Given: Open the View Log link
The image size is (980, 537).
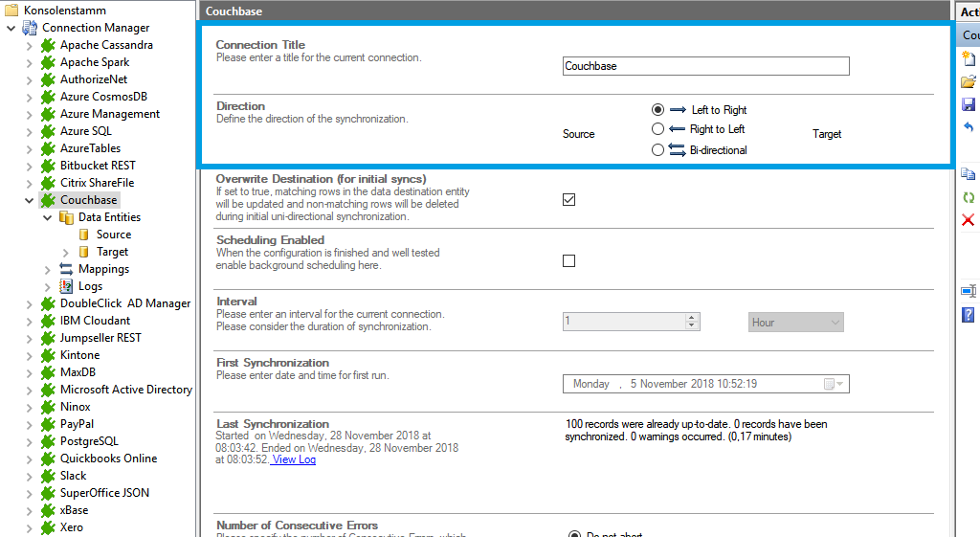Looking at the screenshot, I should point(294,459).
